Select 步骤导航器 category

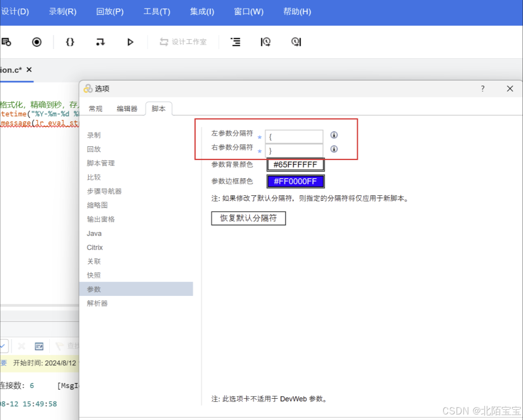tap(104, 191)
